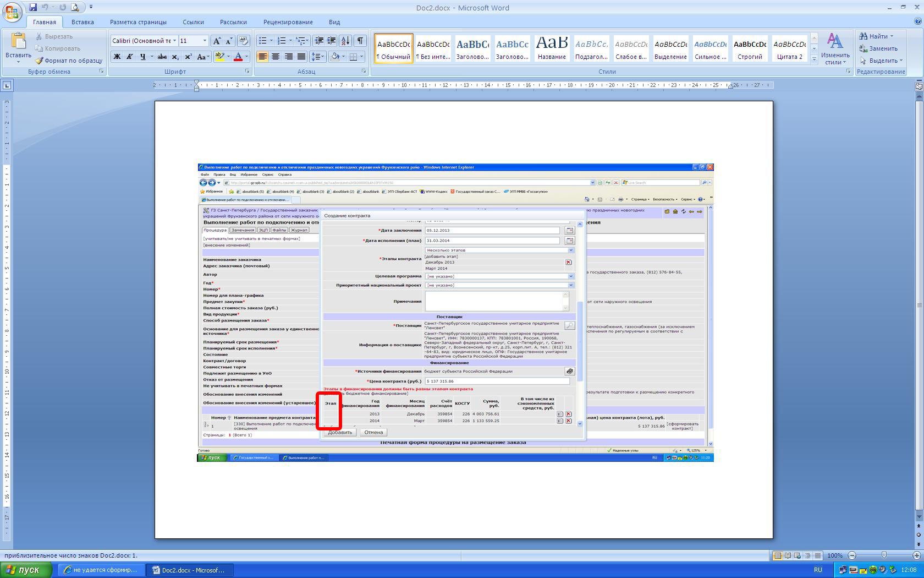
Task: Toggle the ruler with the icon above the scrollbar
Action: click(x=919, y=85)
